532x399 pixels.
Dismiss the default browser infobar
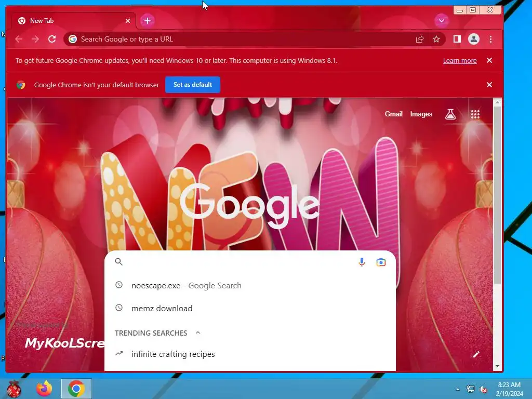click(489, 85)
